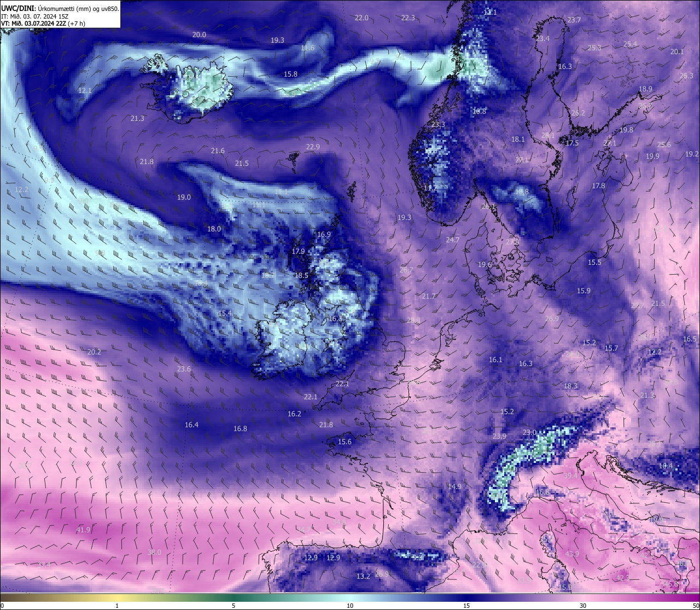
Task: Click the value 15.8 east of Iceland
Action: [290, 74]
